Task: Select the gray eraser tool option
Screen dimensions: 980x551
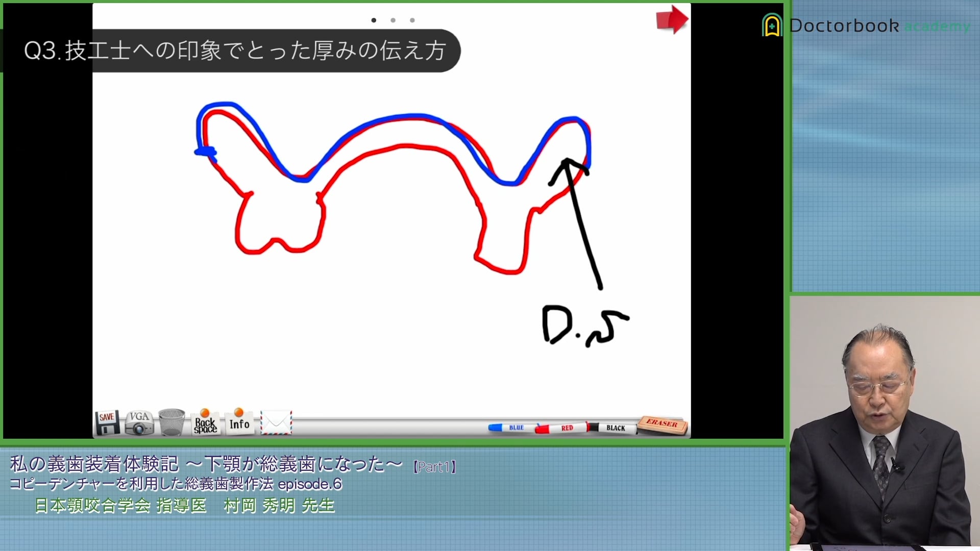Action: point(663,424)
